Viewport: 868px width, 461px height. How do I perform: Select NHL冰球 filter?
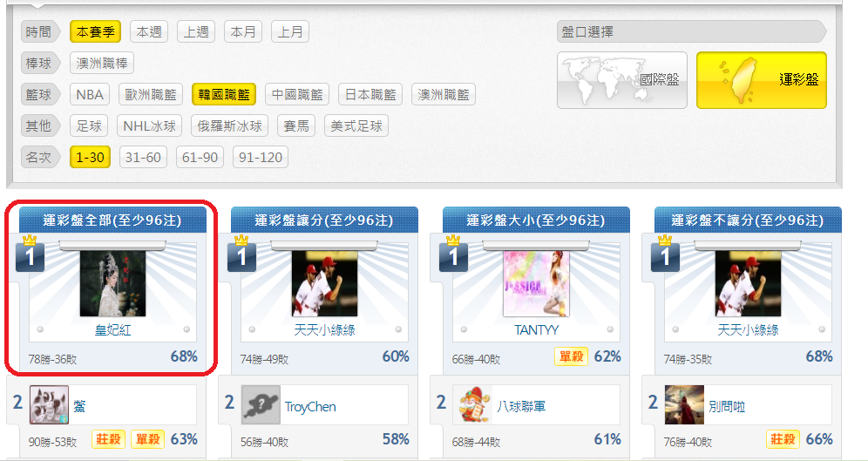150,125
